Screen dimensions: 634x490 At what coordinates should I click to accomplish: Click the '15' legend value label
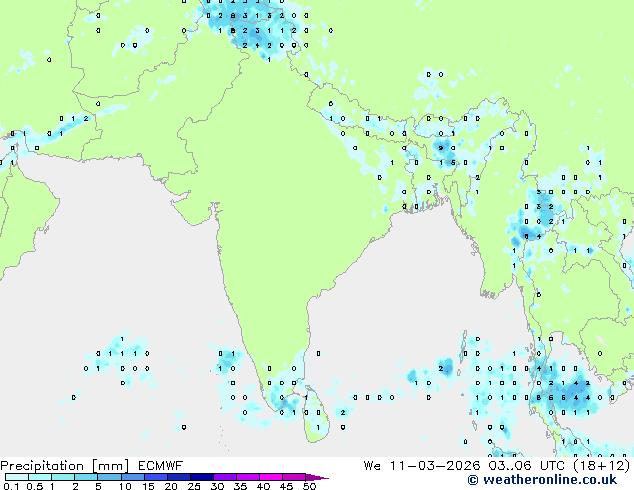click(148, 486)
